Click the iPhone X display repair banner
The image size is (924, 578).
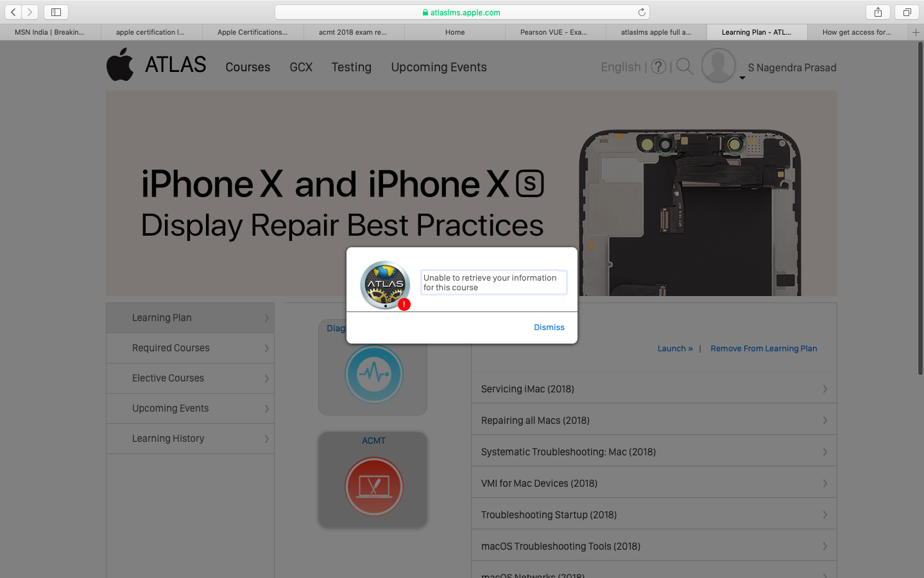472,193
